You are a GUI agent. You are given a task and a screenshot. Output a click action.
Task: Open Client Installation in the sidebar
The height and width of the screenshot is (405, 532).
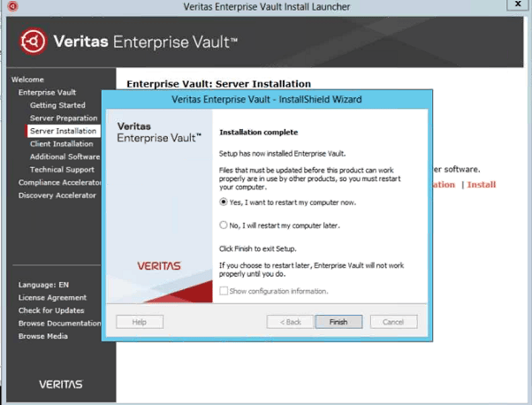[61, 144]
